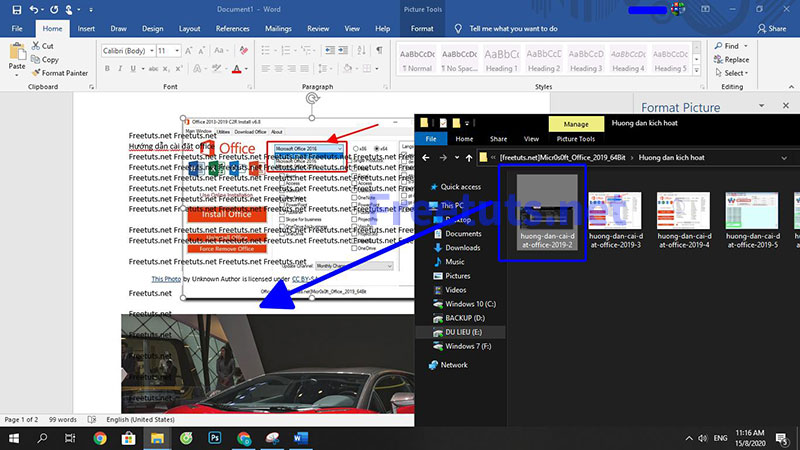Open font name combo box
The image size is (800, 450).
[x=128, y=51]
